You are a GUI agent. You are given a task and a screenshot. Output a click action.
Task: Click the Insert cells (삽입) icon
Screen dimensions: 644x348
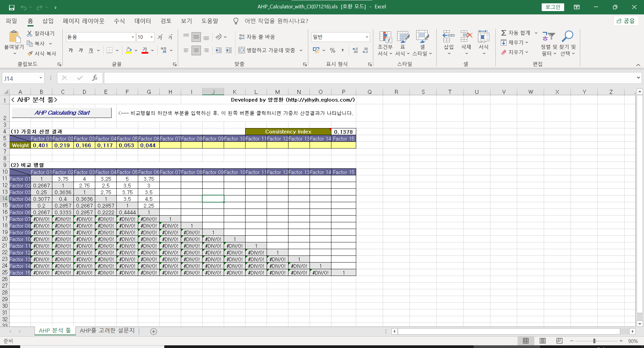click(449, 36)
